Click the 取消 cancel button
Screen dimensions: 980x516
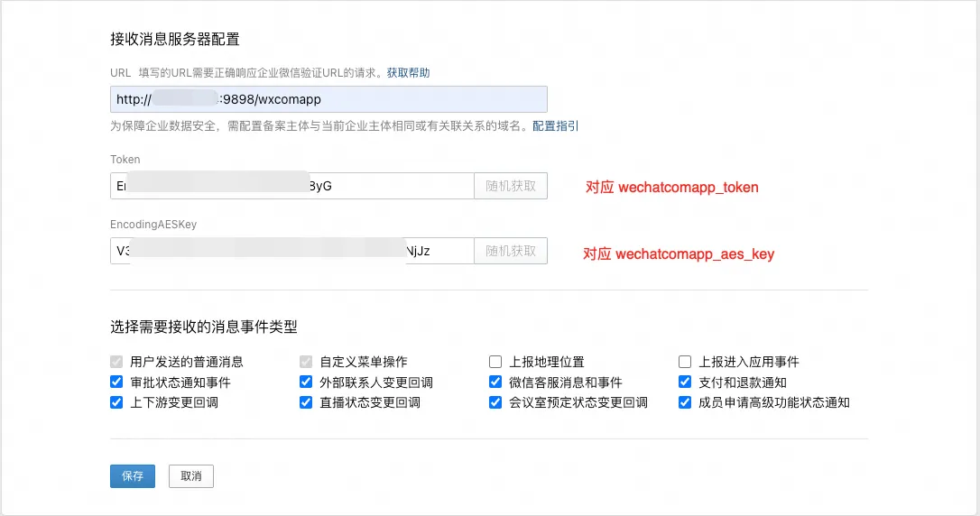point(191,476)
